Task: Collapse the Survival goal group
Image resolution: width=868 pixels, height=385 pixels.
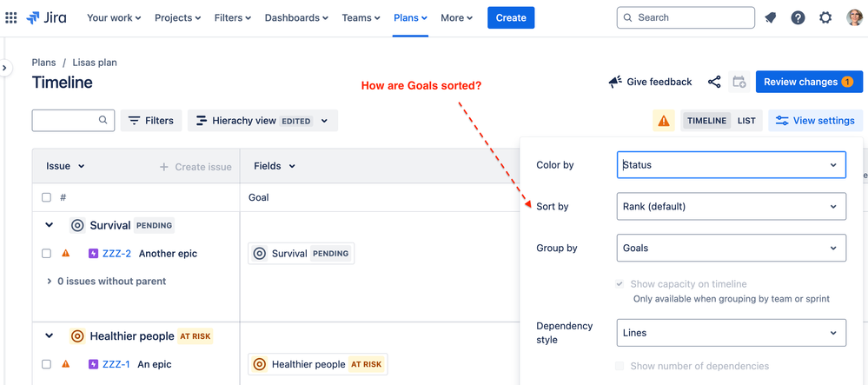Action: point(50,225)
